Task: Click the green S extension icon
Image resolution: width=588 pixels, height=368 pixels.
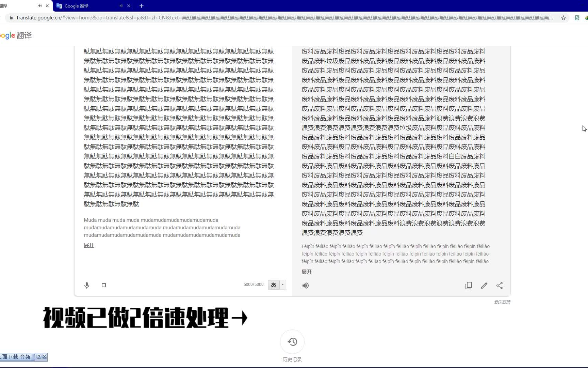Action: click(x=577, y=18)
